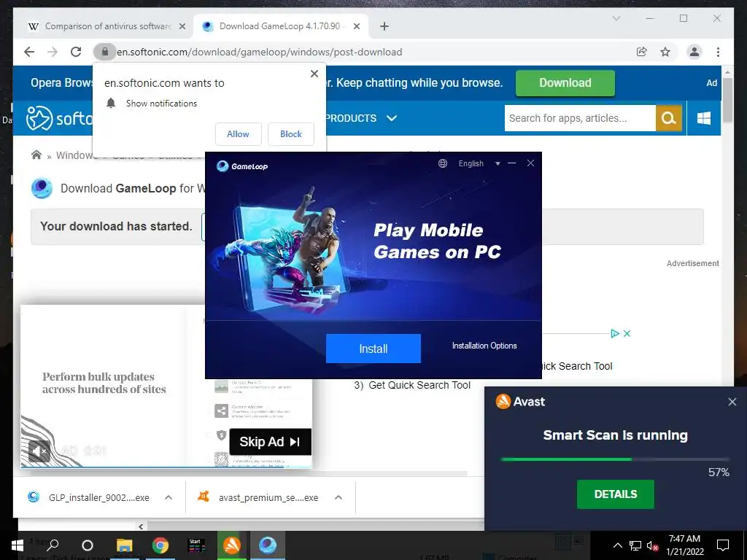
Task: Click the share page icon in address bar
Action: [x=642, y=52]
